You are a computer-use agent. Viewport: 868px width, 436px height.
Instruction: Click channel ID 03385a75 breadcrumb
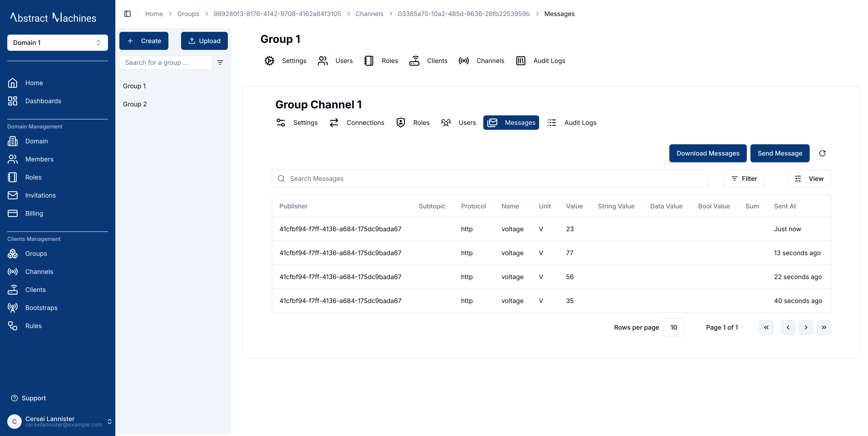point(464,14)
